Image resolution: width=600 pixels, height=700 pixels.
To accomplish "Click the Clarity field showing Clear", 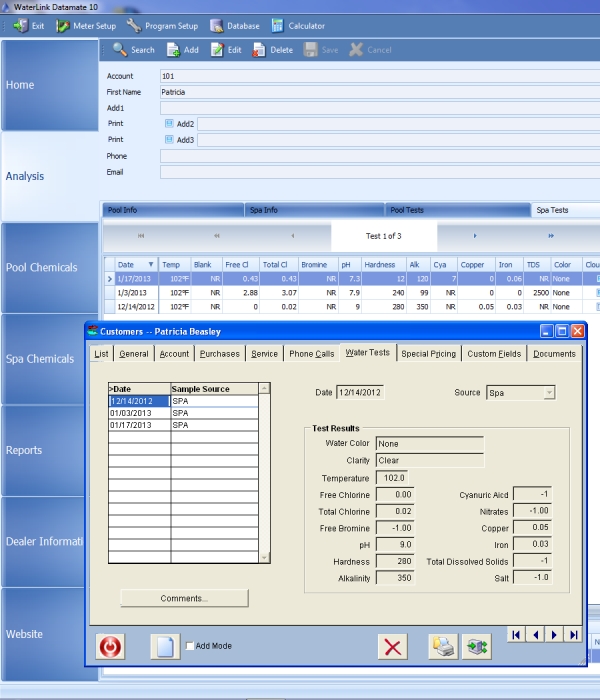I will tap(430, 460).
